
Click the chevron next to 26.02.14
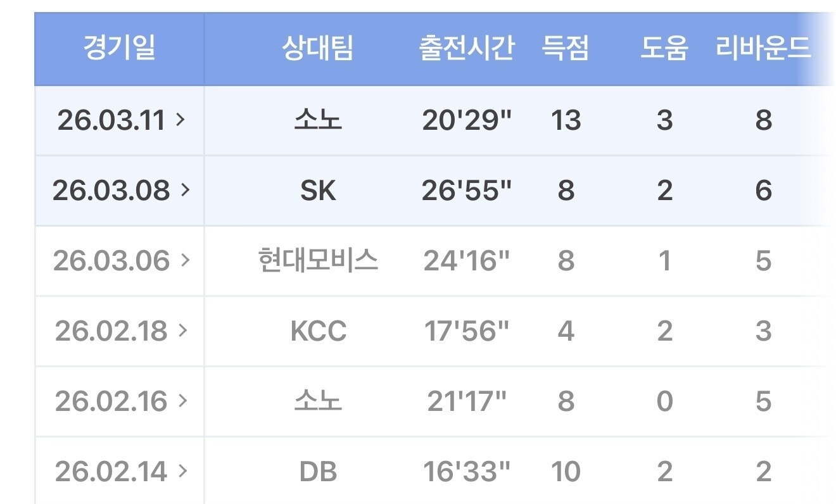coord(183,470)
